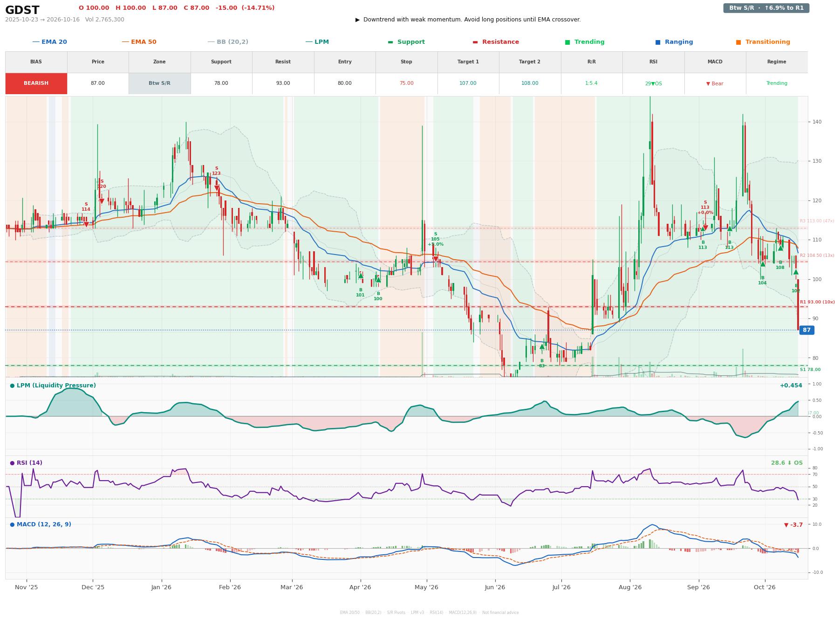Click the orange Transitioning legend square
The image size is (840, 620).
click(x=738, y=42)
